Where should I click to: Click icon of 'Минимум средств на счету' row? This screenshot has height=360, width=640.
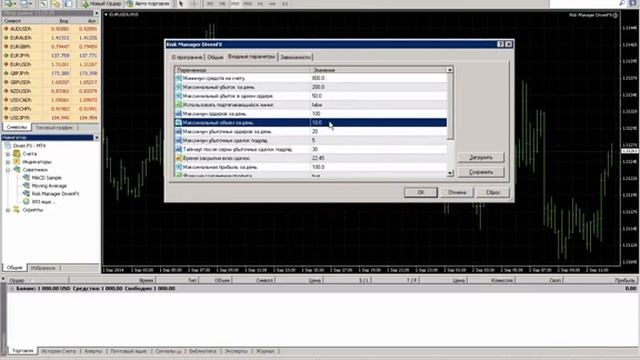178,78
